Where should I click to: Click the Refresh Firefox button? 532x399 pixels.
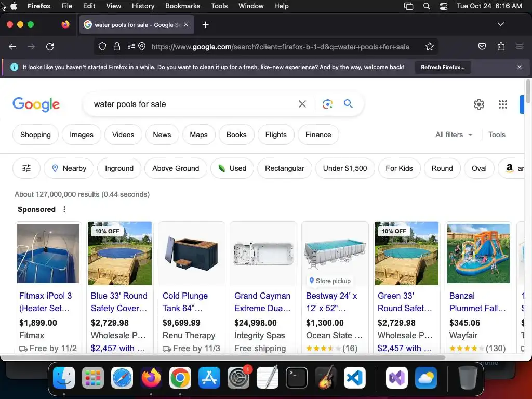pos(443,67)
